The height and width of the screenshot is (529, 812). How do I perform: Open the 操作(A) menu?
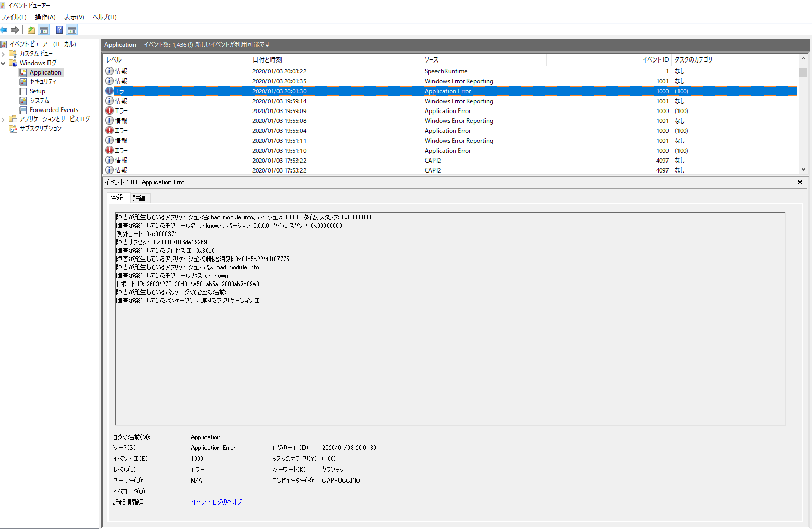point(45,17)
